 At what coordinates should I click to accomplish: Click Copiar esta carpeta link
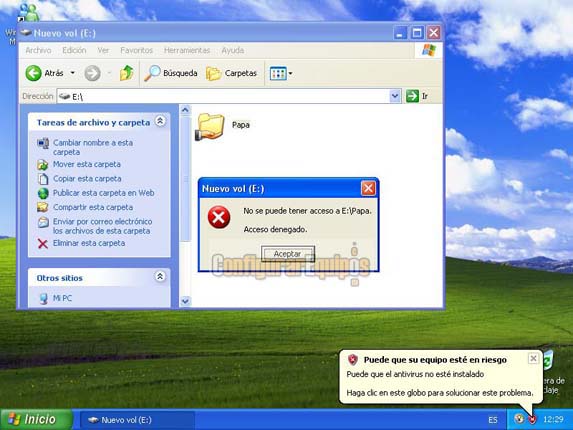click(87, 179)
